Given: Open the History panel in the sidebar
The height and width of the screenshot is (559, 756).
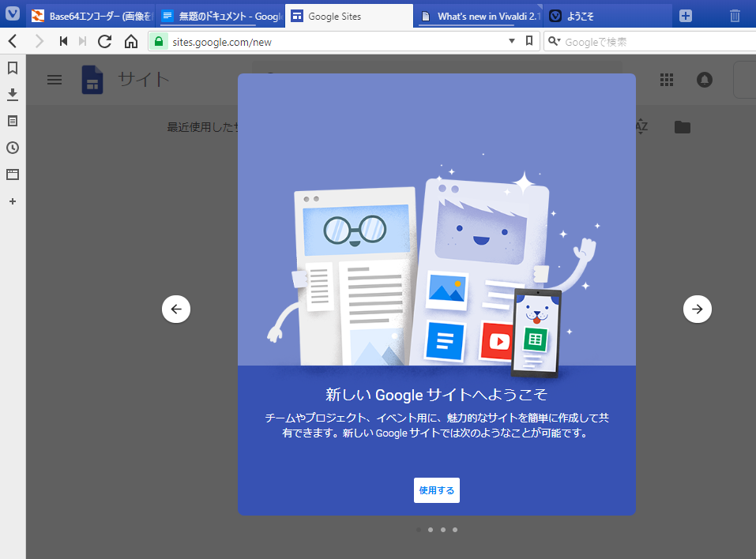Looking at the screenshot, I should click(x=12, y=148).
